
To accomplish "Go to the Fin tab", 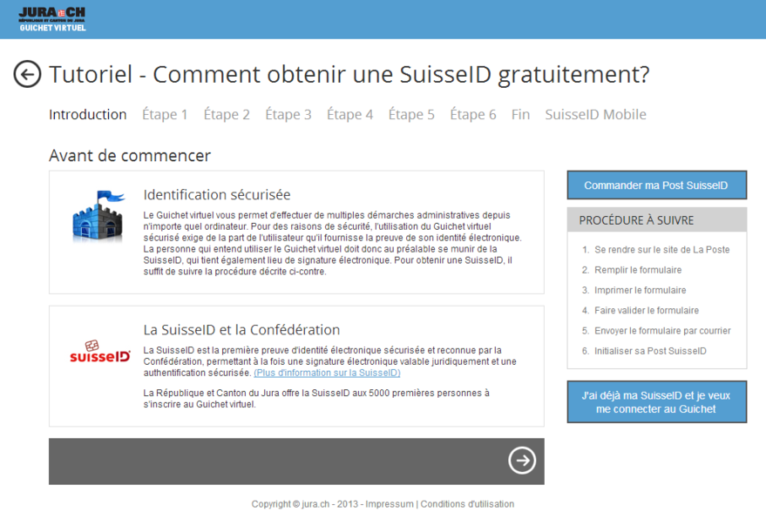I will [x=520, y=114].
